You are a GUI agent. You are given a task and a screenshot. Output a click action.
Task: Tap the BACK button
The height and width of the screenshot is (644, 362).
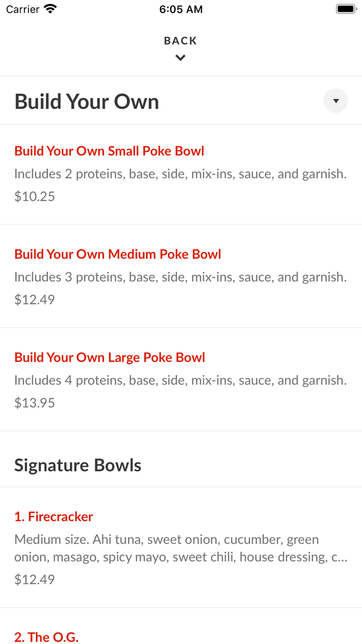180,40
